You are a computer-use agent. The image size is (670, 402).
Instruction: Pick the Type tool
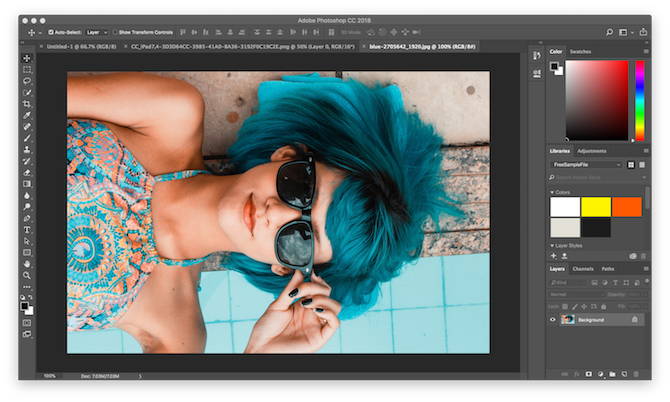[x=27, y=229]
